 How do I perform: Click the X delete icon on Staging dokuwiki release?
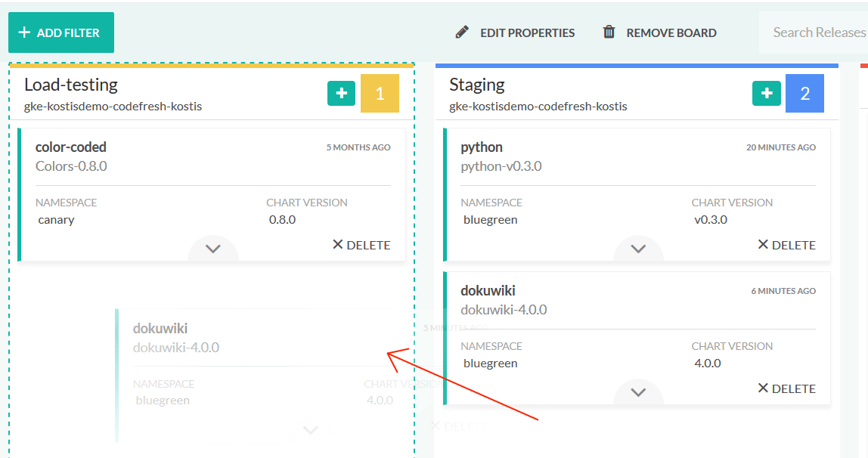[763, 388]
